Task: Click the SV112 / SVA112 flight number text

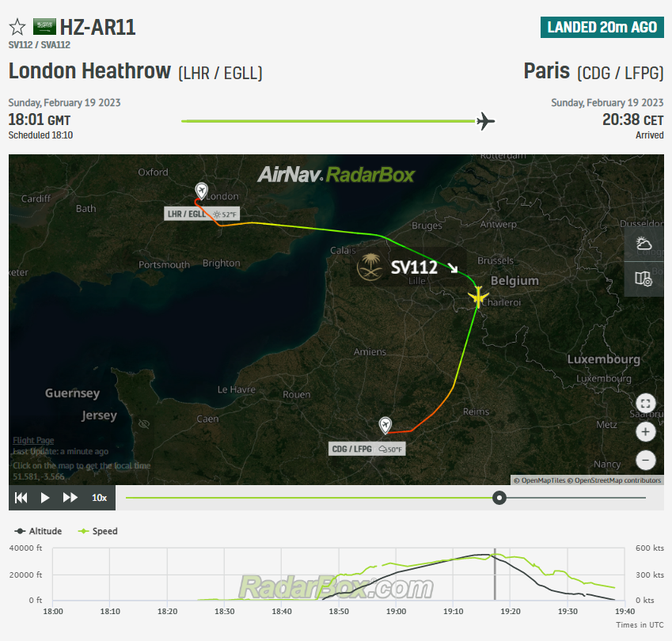Action: pos(40,45)
